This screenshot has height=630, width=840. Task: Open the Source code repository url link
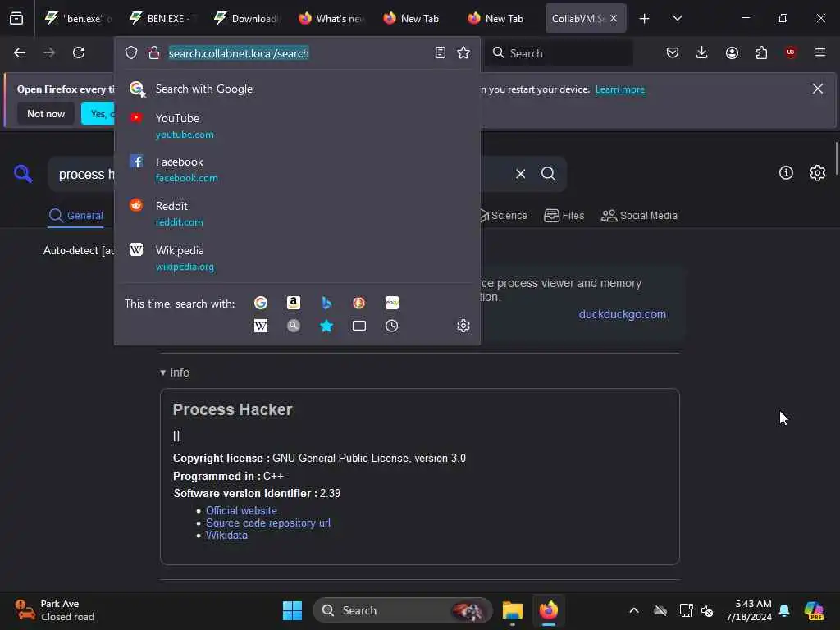pyautogui.click(x=268, y=523)
